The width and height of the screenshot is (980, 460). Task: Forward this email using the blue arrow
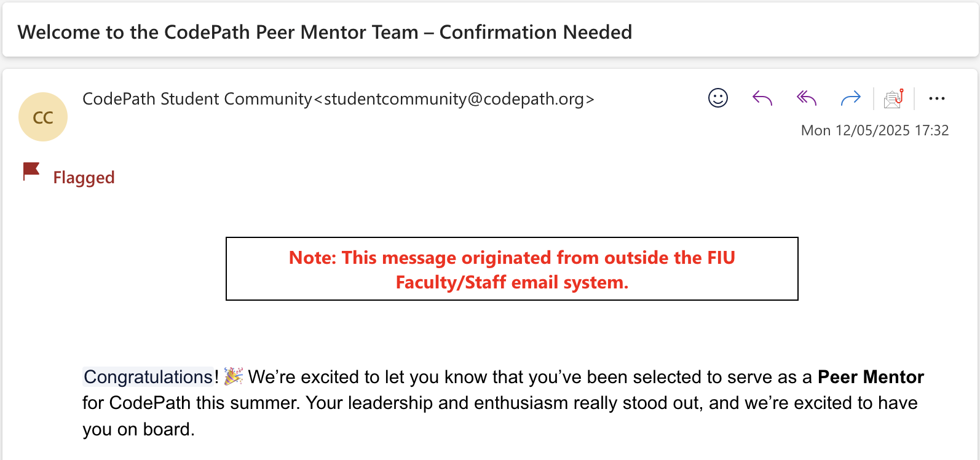click(x=851, y=98)
